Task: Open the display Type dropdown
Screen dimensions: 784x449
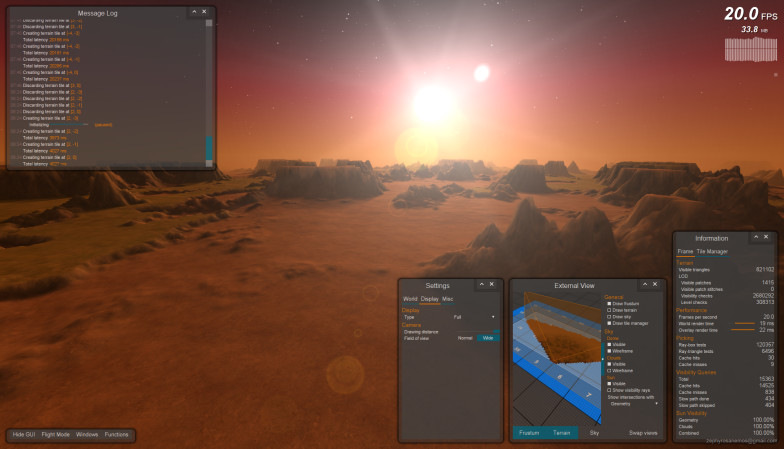Action: [x=474, y=316]
